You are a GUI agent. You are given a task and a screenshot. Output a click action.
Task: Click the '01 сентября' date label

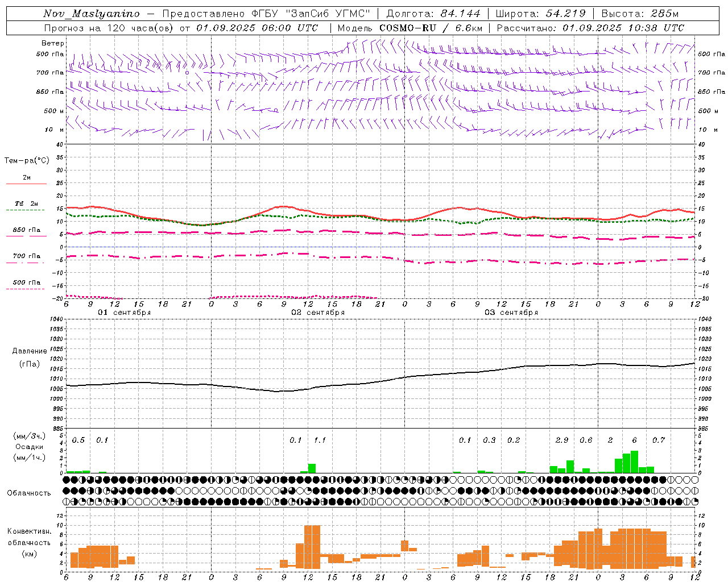point(124,313)
